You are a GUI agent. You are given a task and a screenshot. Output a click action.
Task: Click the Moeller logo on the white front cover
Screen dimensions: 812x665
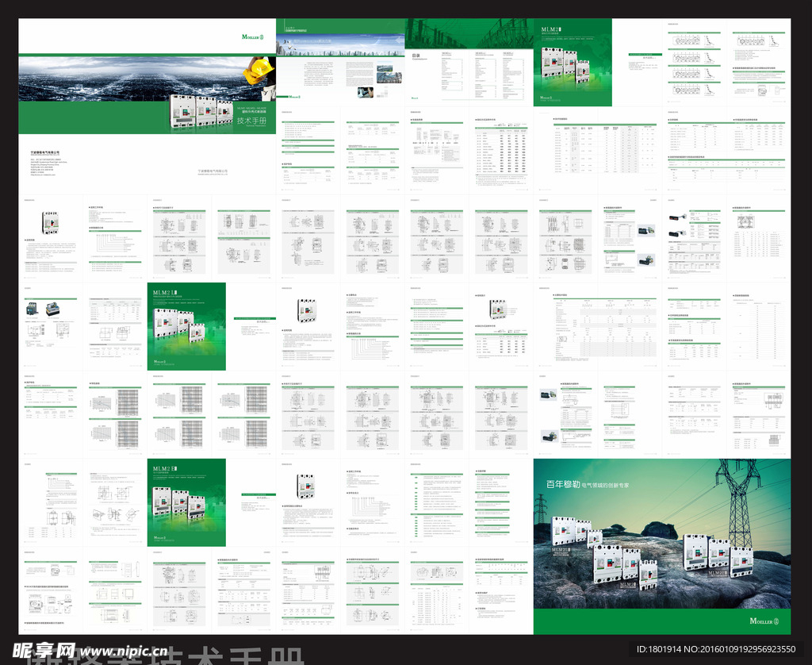[x=252, y=37]
